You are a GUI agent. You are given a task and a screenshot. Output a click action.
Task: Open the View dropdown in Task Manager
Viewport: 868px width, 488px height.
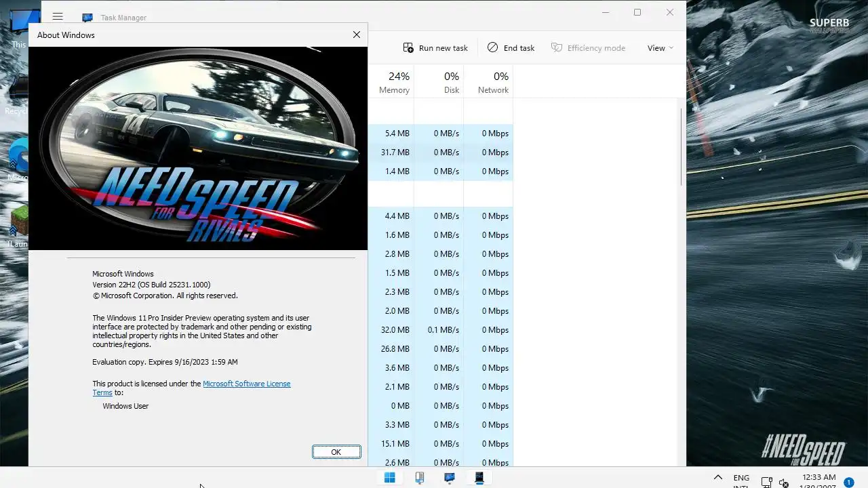(x=660, y=48)
